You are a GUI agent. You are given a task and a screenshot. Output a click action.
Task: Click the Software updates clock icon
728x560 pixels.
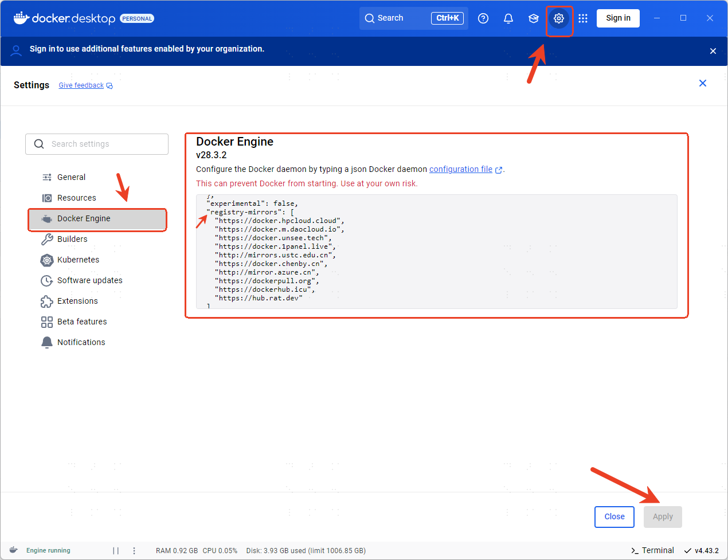pos(47,281)
